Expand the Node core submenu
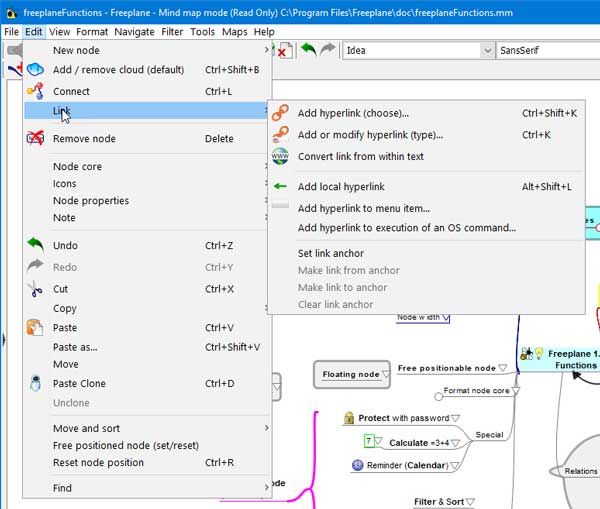The image size is (600, 509). [x=147, y=166]
